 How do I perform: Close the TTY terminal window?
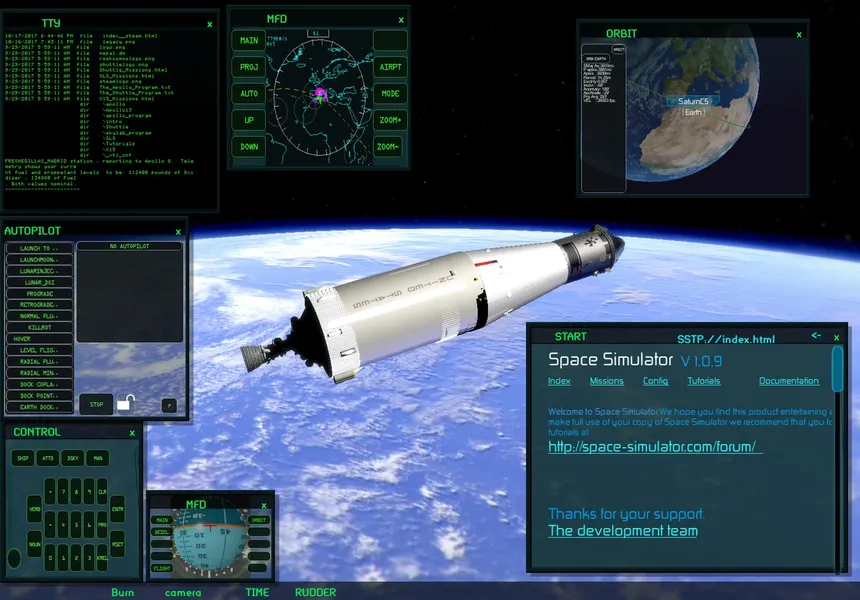[210, 24]
